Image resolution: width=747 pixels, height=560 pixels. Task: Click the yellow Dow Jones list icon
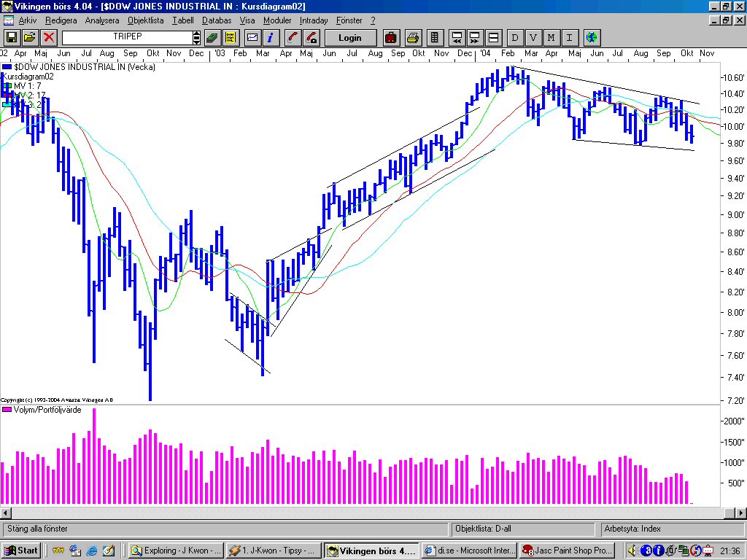tap(231, 38)
